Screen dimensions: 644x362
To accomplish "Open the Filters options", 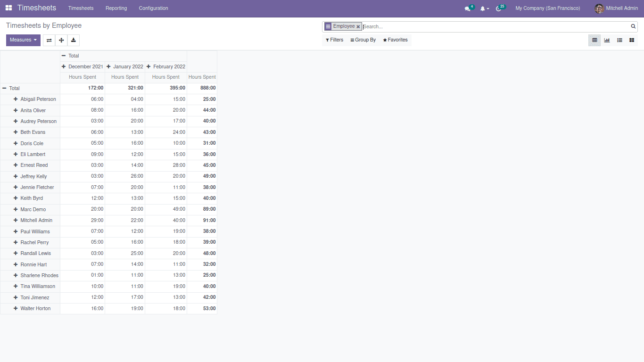I will [334, 40].
